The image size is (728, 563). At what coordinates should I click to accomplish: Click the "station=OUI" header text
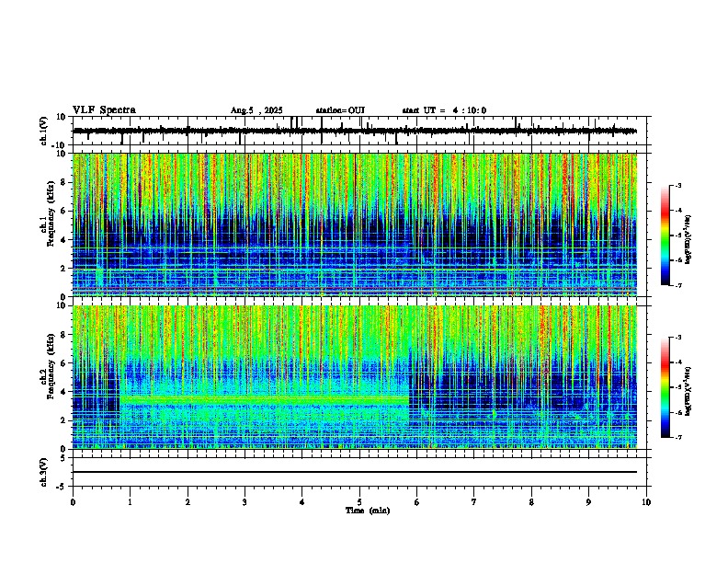click(x=340, y=110)
